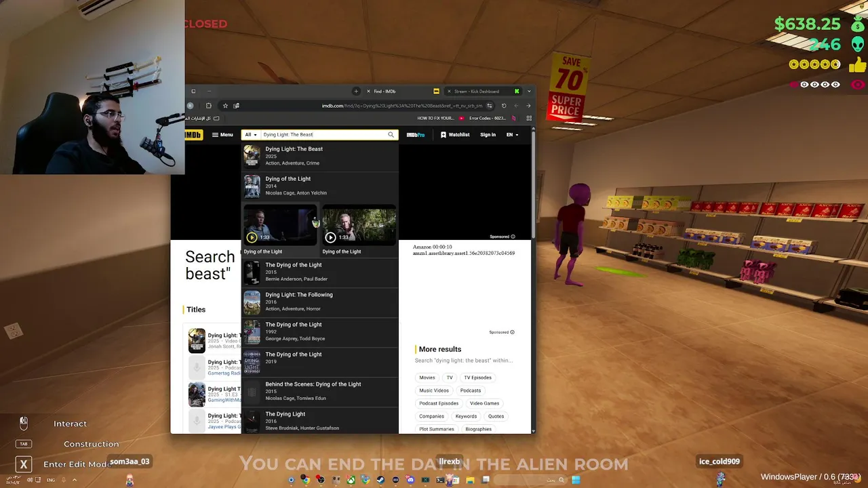Select Behind the Scenes: Dying of the Light

click(x=319, y=391)
